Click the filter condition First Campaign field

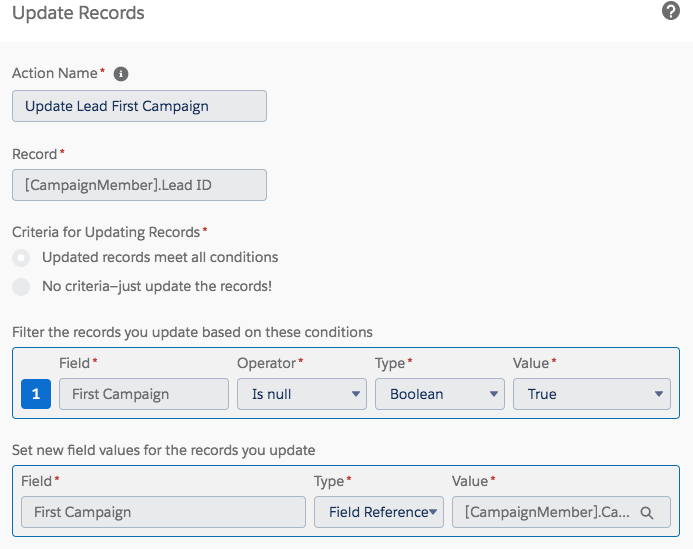[144, 394]
